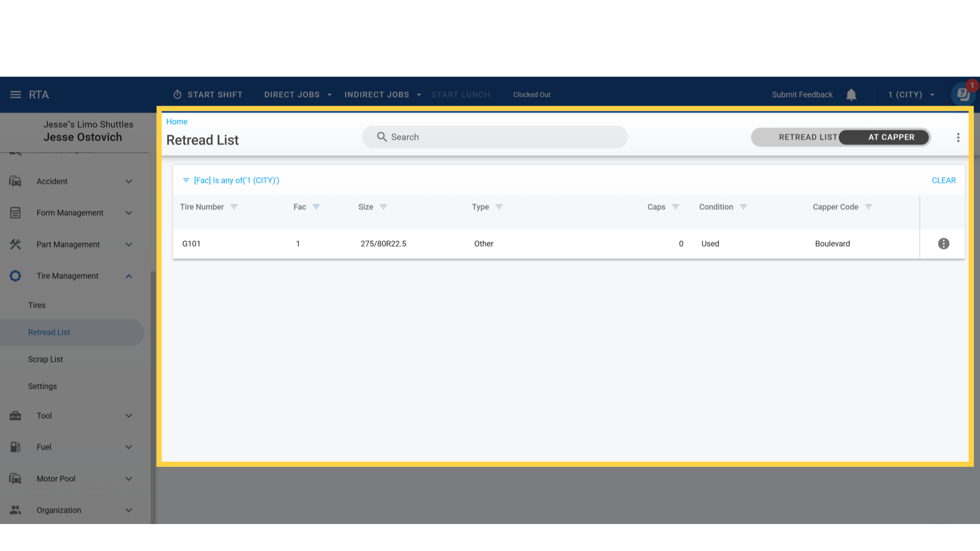Expand the DIRECT JOBS dropdown
The width and height of the screenshot is (980, 551).
(298, 95)
